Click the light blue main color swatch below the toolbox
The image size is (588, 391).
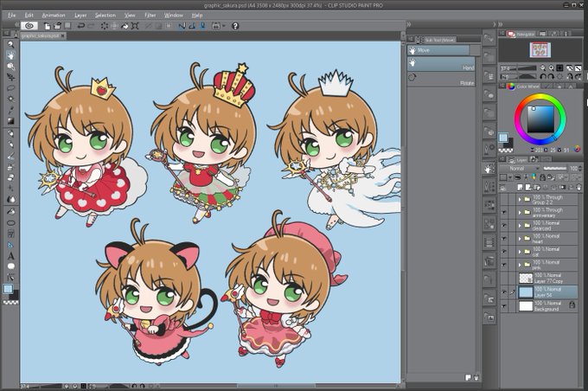tap(8, 289)
